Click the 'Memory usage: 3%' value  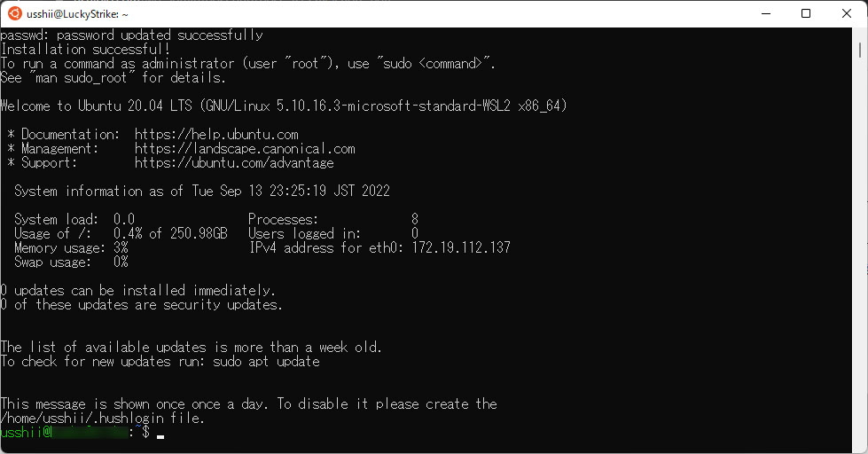click(x=71, y=247)
